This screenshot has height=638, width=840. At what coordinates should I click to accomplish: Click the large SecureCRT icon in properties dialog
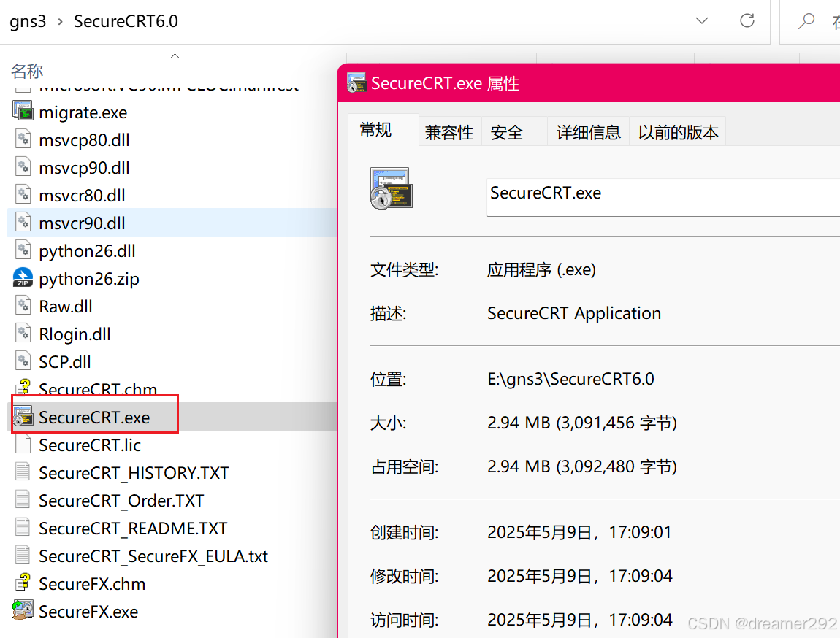coord(391,188)
